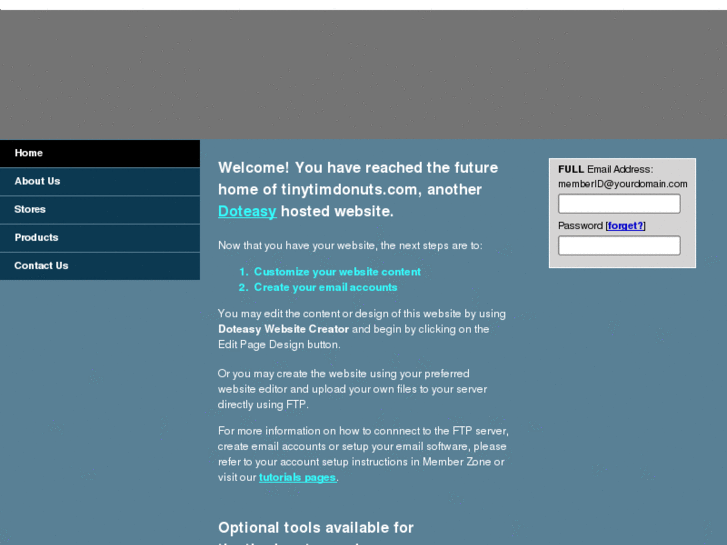
Task: Focus the Password input field
Action: click(619, 245)
